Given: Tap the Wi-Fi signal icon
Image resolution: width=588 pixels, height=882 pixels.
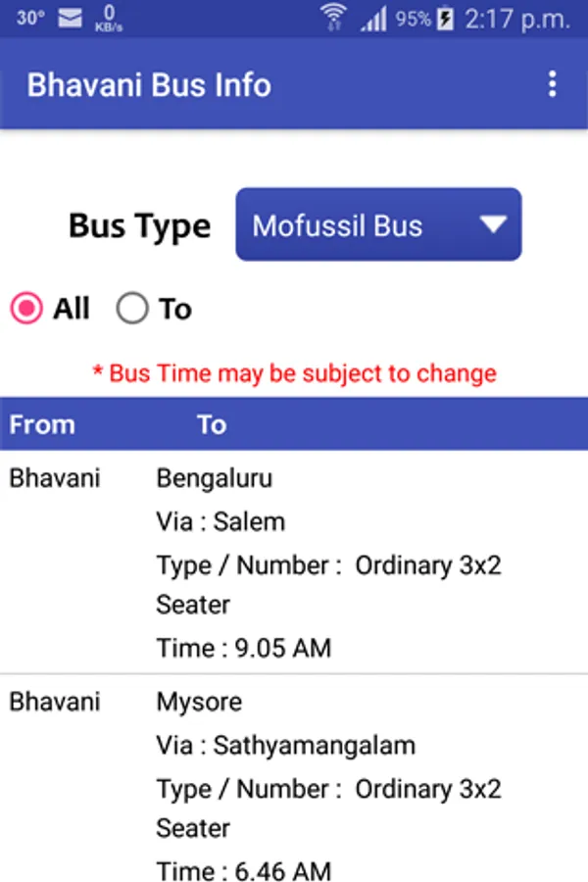Looking at the screenshot, I should click(x=333, y=18).
